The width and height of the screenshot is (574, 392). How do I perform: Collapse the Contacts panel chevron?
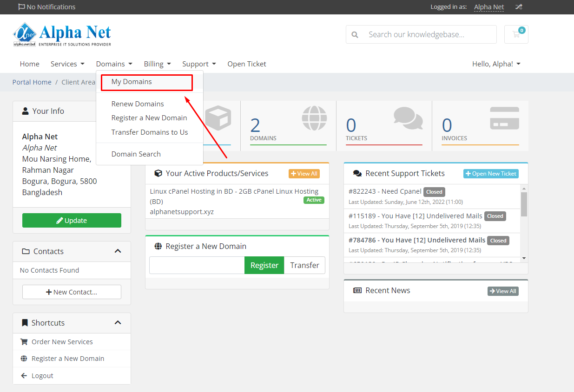pyautogui.click(x=118, y=251)
